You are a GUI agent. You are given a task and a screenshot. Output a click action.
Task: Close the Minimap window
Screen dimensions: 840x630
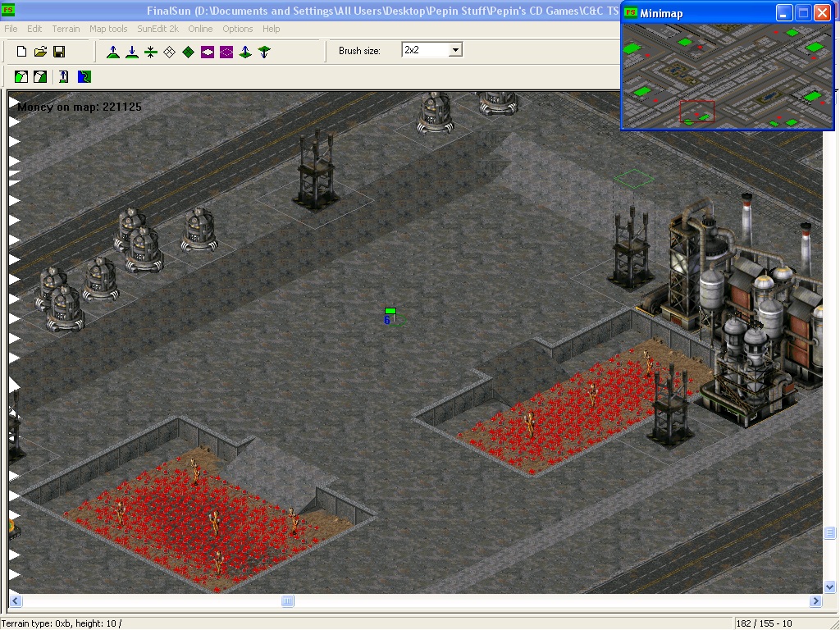pos(822,13)
